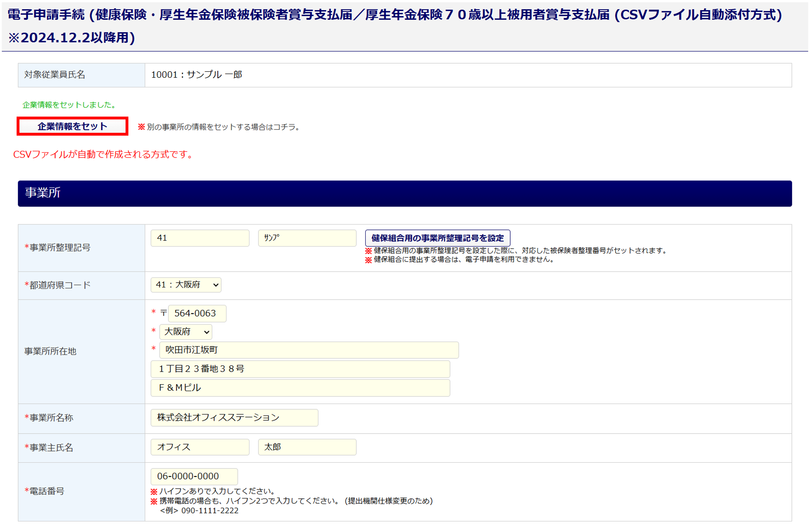Click the building name field F&Mビル

300,388
